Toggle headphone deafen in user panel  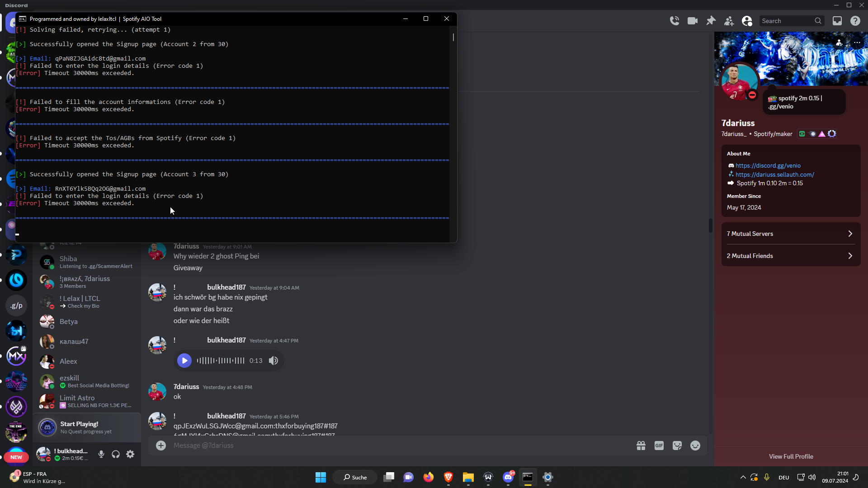click(116, 455)
